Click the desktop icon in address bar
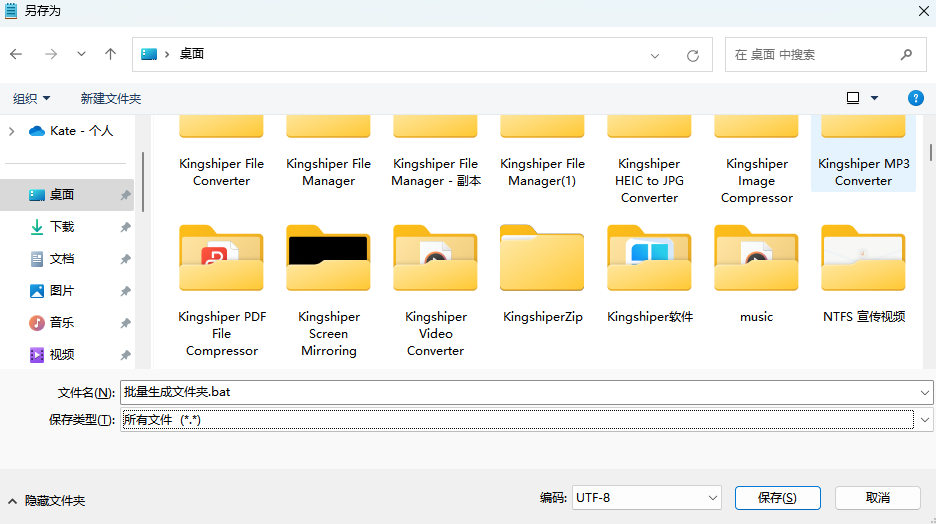 click(x=149, y=54)
